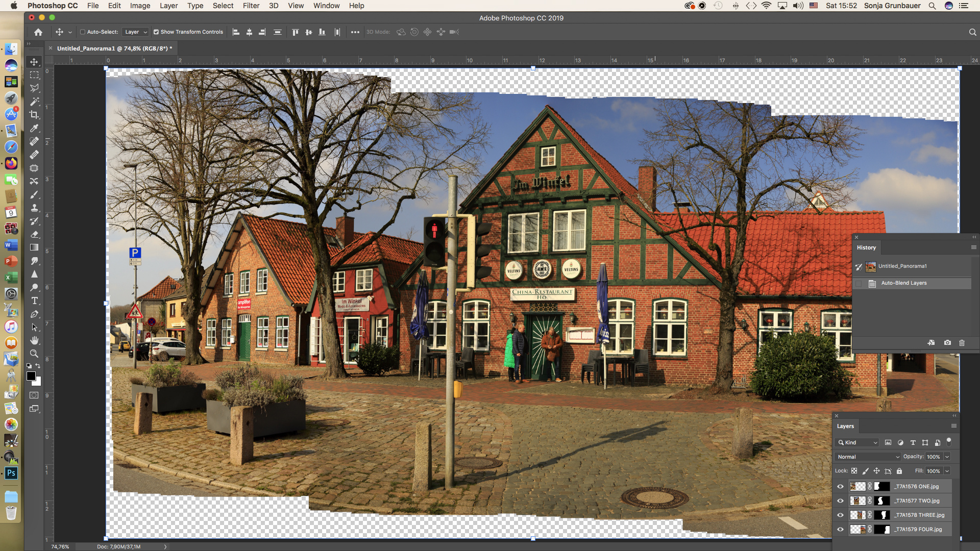Open History panel options menu
This screenshot has width=980, height=551.
(x=973, y=247)
